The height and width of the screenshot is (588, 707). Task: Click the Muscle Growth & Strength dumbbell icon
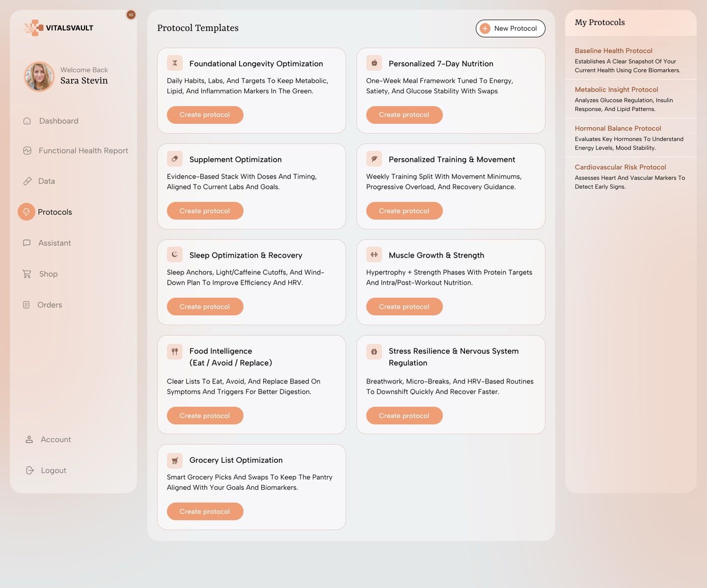point(374,254)
